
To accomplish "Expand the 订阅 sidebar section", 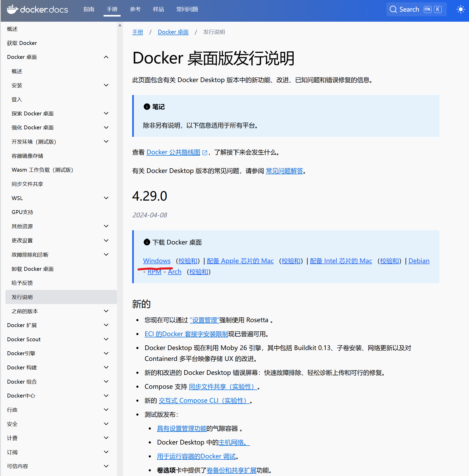I will click(x=106, y=452).
